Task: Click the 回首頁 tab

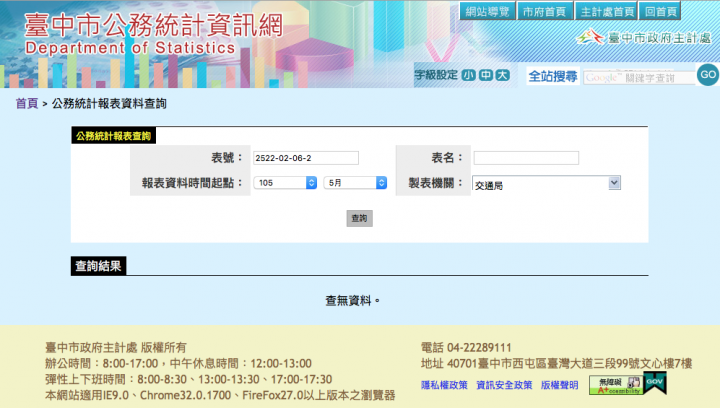Action: (x=660, y=11)
